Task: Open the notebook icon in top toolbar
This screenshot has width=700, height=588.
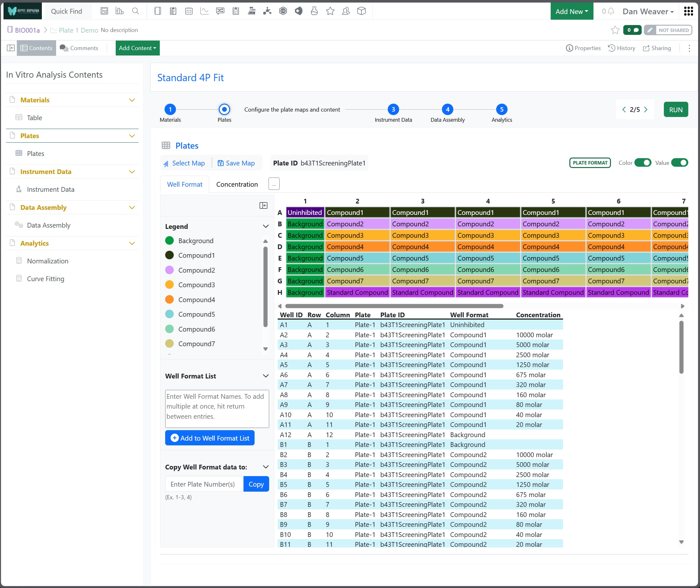Action: (158, 11)
